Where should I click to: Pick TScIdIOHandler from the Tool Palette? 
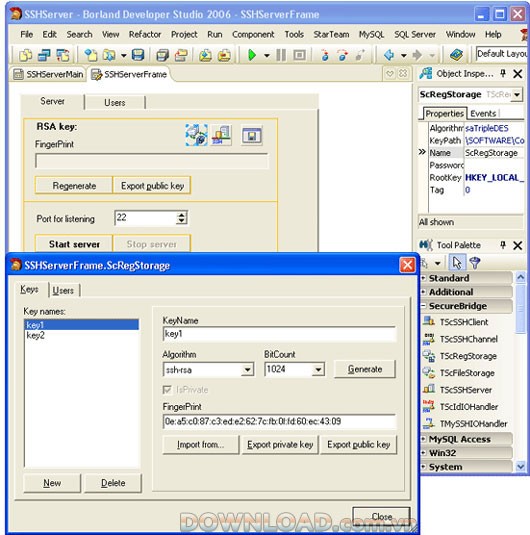pos(468,407)
